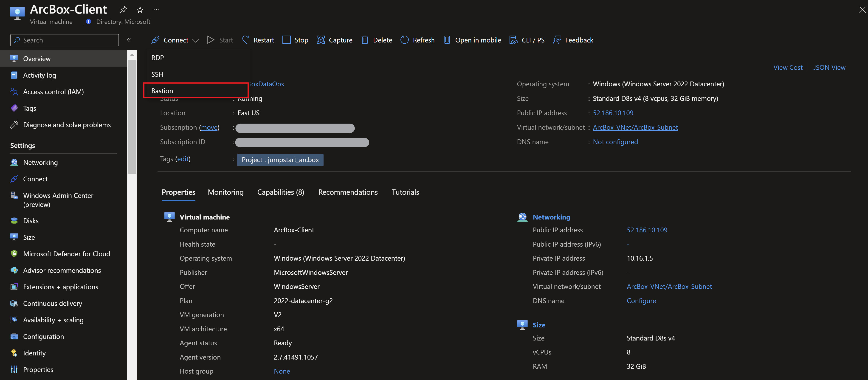This screenshot has width=868, height=380.
Task: Choose Bastion in the Connect menu
Action: point(196,91)
